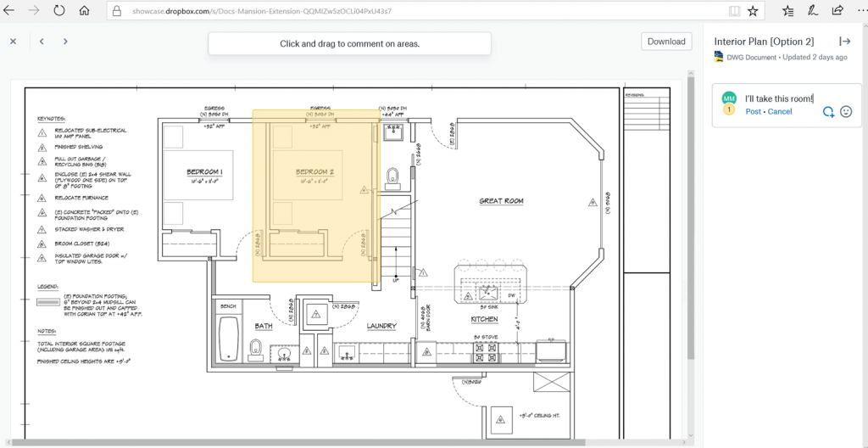Click the emoji smiley icon in comment box
The height and width of the screenshot is (448, 868).
pyautogui.click(x=845, y=112)
